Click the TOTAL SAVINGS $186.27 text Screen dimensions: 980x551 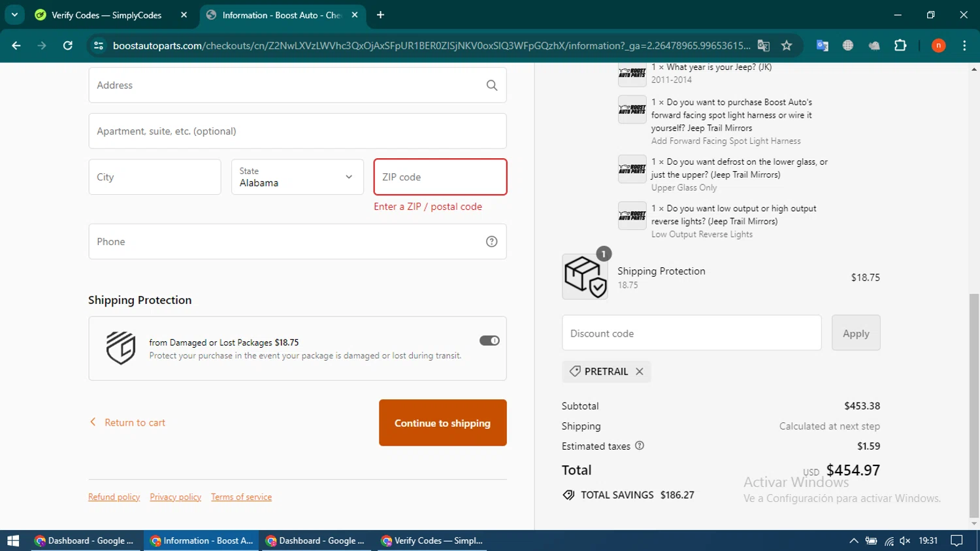point(637,495)
